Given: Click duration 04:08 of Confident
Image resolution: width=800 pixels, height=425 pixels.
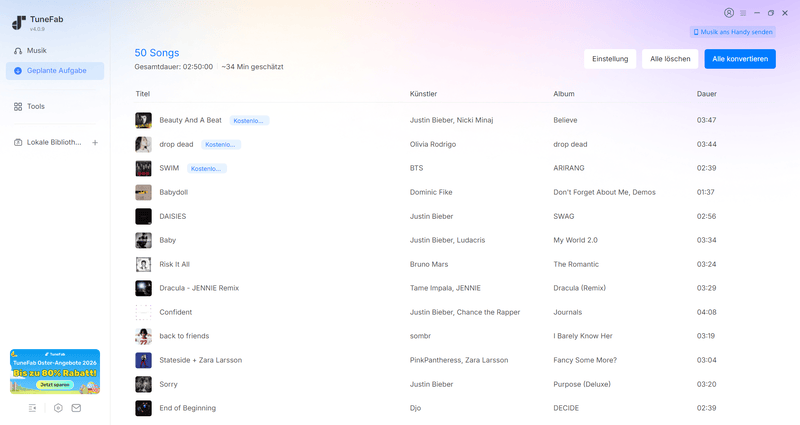Looking at the screenshot, I should pyautogui.click(x=707, y=312).
